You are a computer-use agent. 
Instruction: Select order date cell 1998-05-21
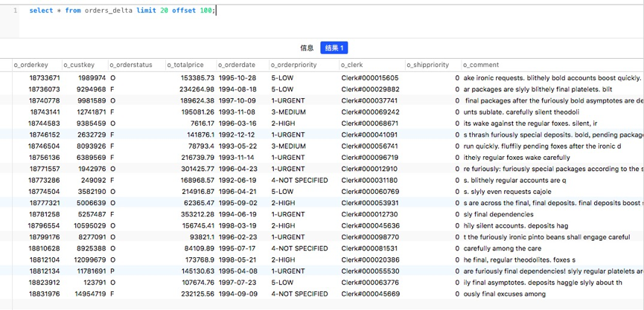[237, 260]
